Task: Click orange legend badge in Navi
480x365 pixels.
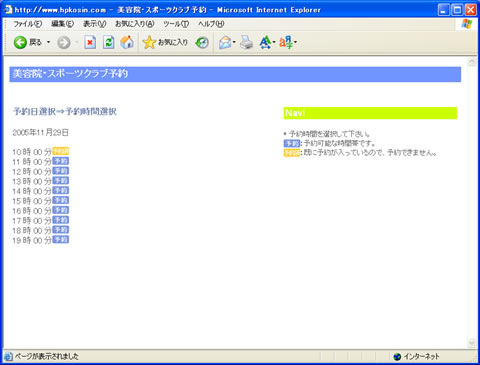Action: (x=292, y=153)
